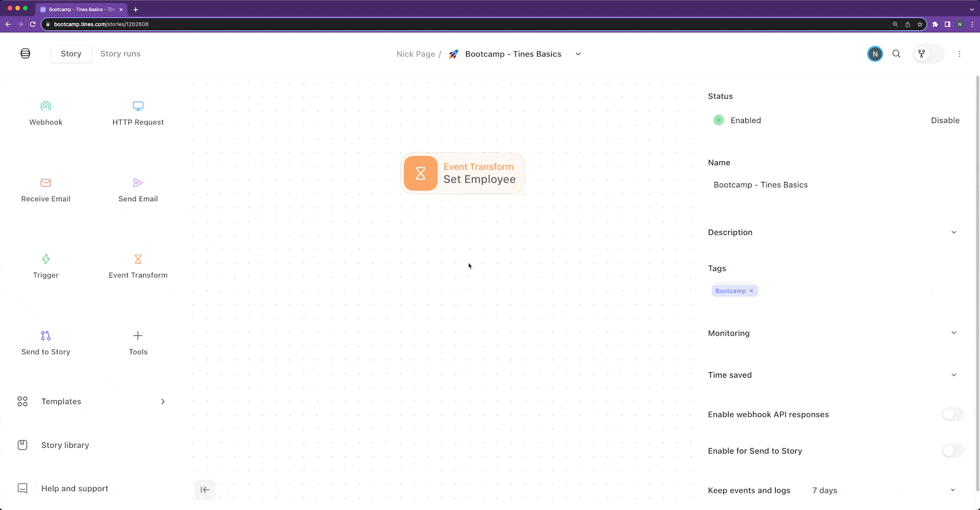Click the browser zoom magnifier icon
Screen dimensions: 980x510
(895, 24)
